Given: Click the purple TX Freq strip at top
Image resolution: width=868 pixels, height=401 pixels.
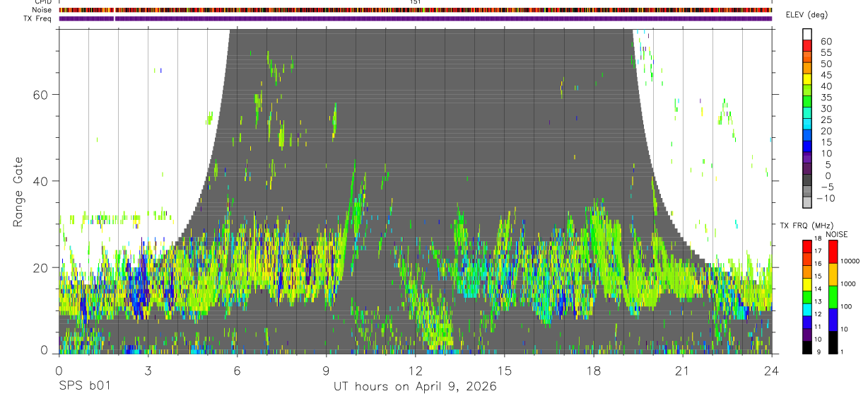Looking at the screenshot, I should click(x=415, y=18).
